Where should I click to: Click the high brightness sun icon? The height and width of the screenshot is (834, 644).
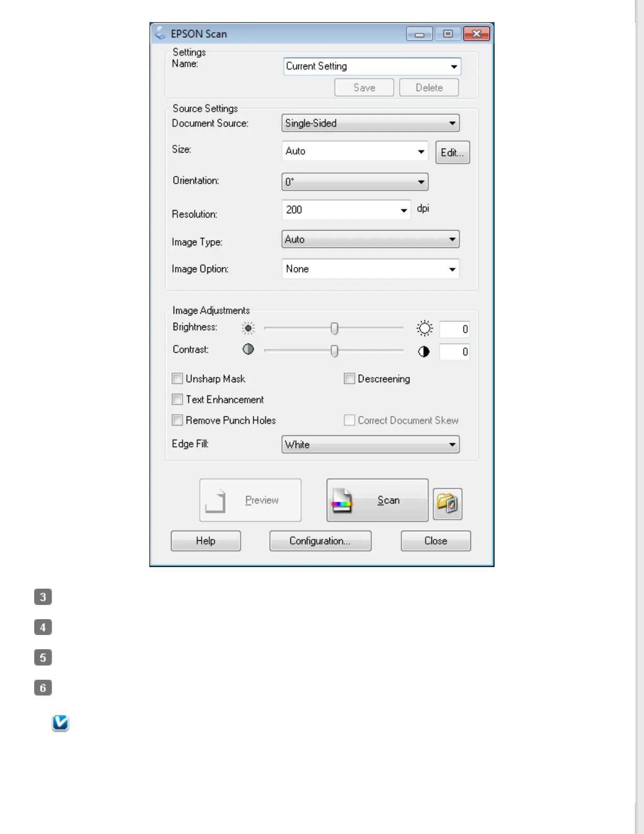click(x=424, y=329)
